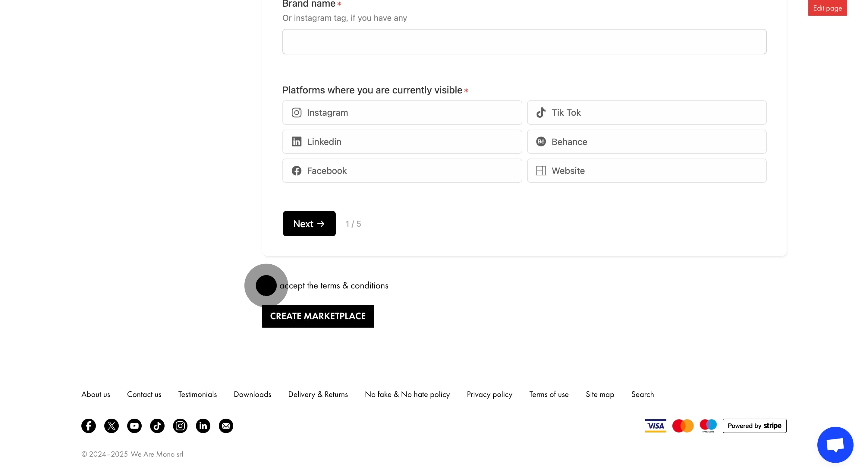Click the Facebook icon in the footer

[88, 426]
